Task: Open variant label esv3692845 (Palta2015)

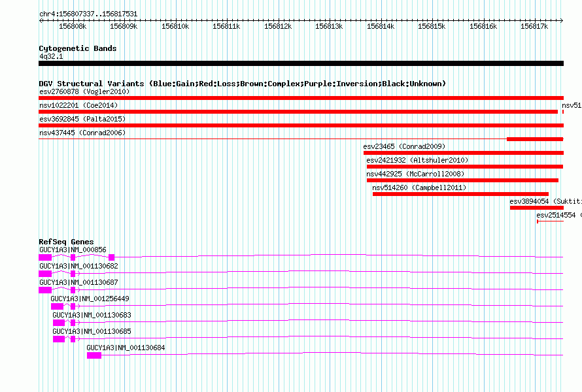Action: pyautogui.click(x=82, y=119)
